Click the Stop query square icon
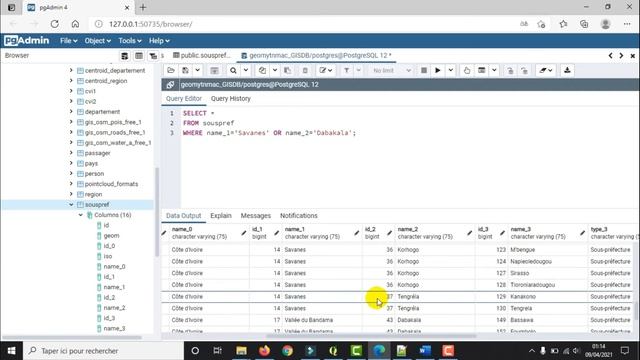 [x=424, y=71]
